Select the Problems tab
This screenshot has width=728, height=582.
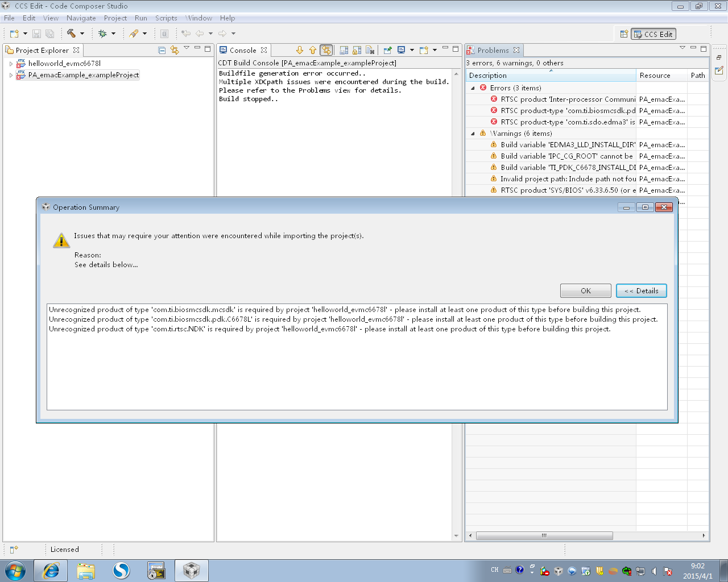[493, 51]
